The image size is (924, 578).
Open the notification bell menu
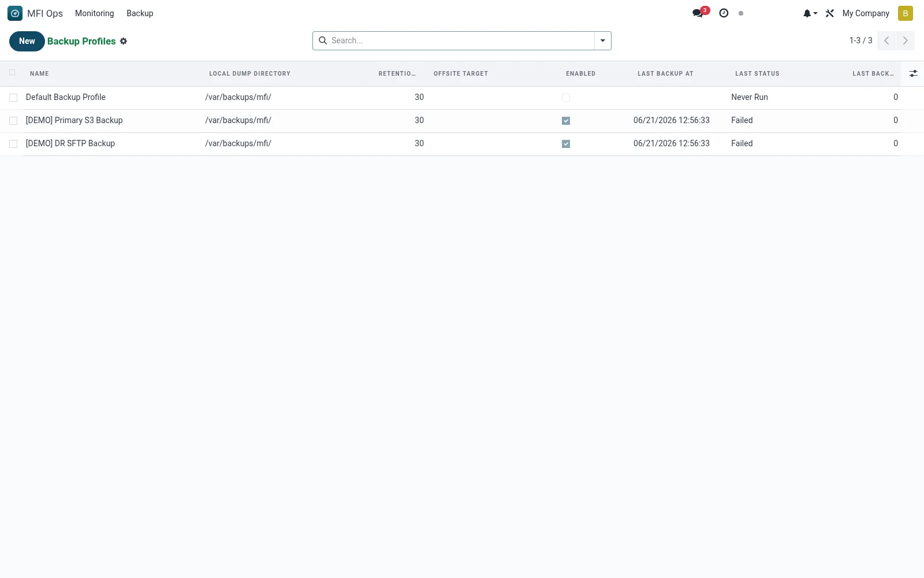tap(810, 13)
